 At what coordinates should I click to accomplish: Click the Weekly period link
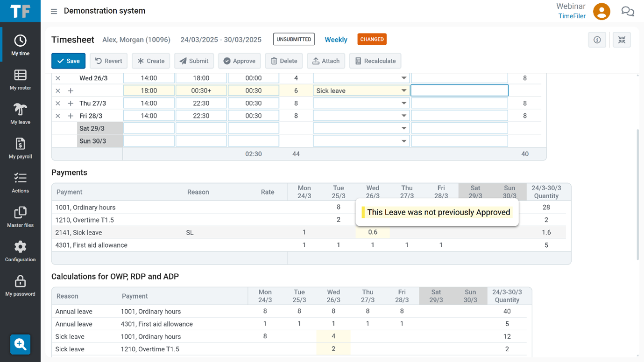click(x=336, y=40)
